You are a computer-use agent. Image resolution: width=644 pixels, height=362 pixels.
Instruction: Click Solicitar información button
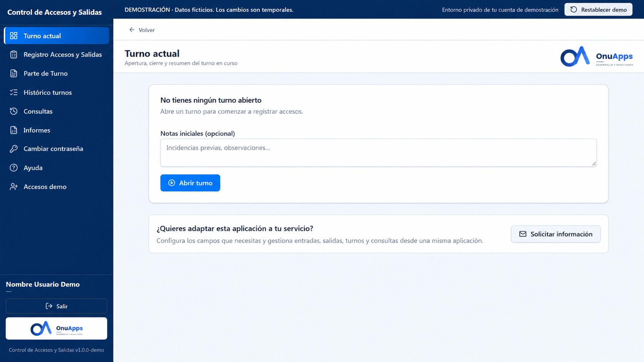point(555,234)
